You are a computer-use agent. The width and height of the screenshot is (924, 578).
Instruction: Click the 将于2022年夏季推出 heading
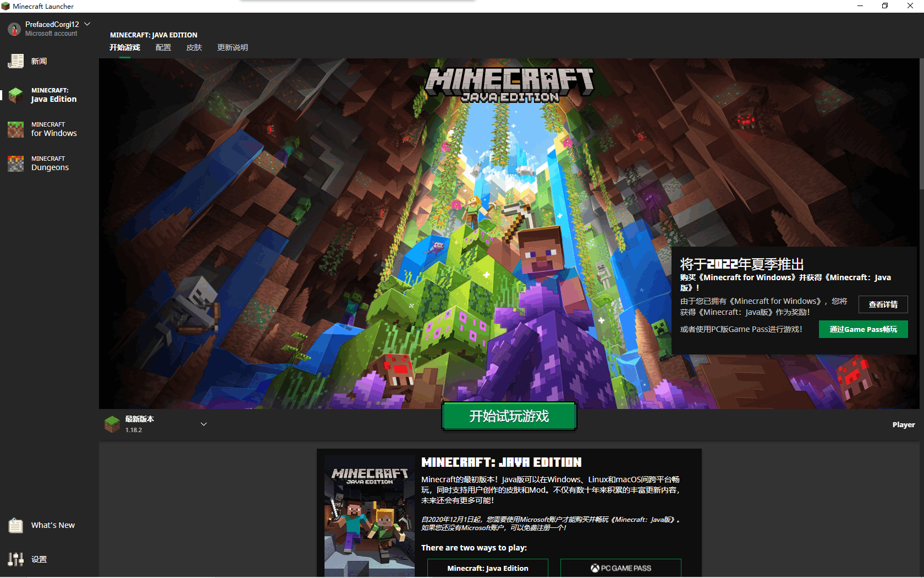(x=741, y=264)
